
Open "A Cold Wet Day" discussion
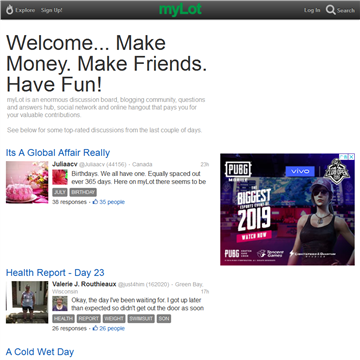pos(40,352)
